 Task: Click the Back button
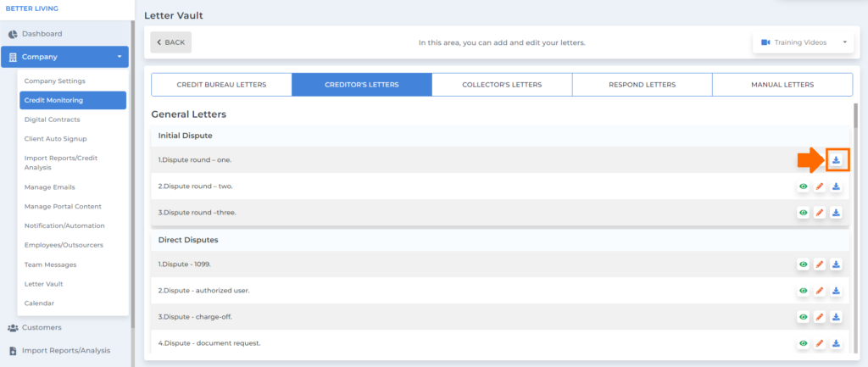tap(171, 42)
